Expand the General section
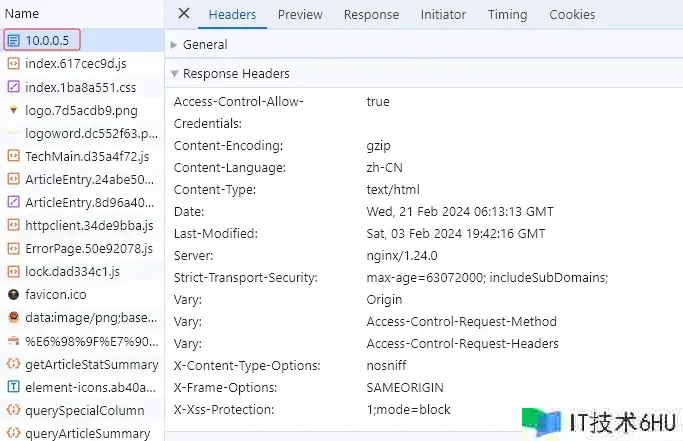 click(175, 45)
